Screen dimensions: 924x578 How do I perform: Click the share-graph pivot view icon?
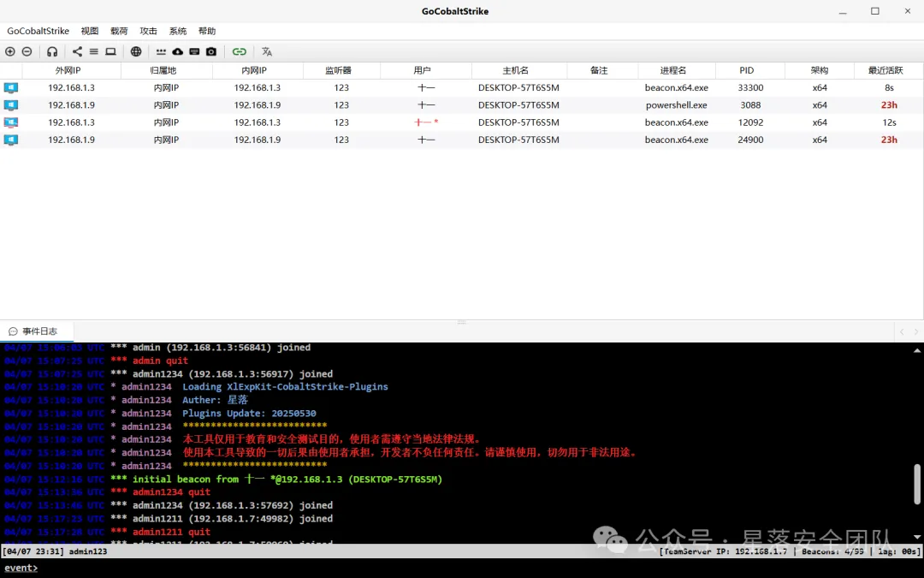point(77,52)
